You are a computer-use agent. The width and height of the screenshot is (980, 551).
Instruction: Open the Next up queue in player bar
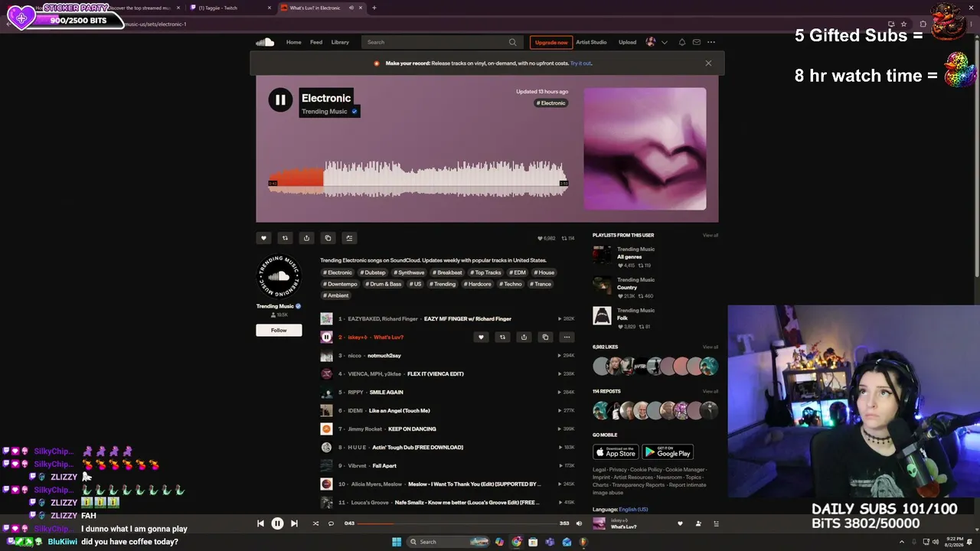click(717, 523)
